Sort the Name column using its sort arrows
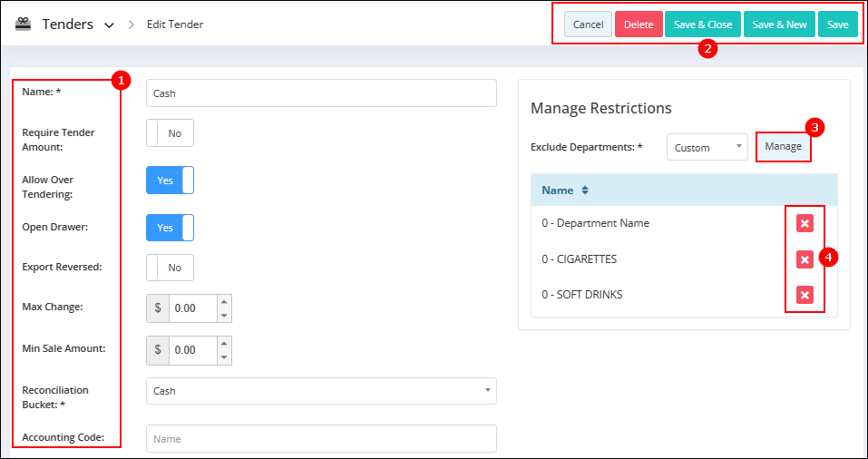 click(x=585, y=190)
